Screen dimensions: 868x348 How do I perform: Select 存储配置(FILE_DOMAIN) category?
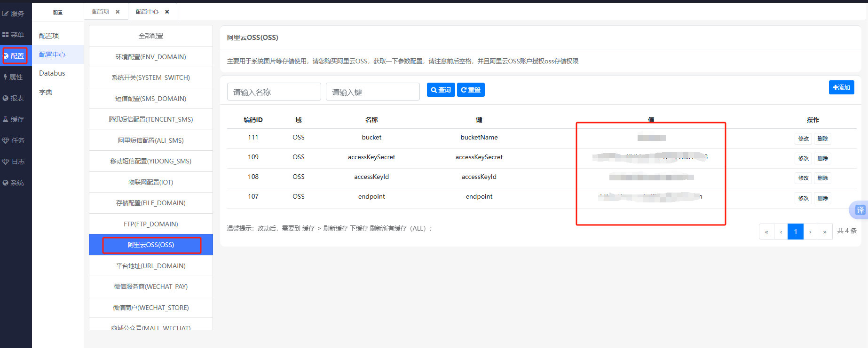click(x=151, y=203)
